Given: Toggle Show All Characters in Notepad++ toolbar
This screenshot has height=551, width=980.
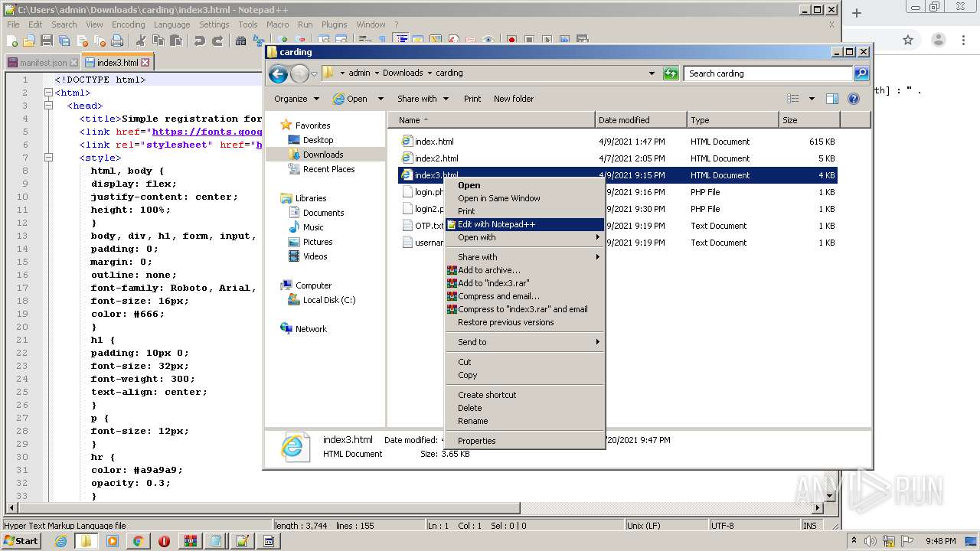Looking at the screenshot, I should [383, 40].
